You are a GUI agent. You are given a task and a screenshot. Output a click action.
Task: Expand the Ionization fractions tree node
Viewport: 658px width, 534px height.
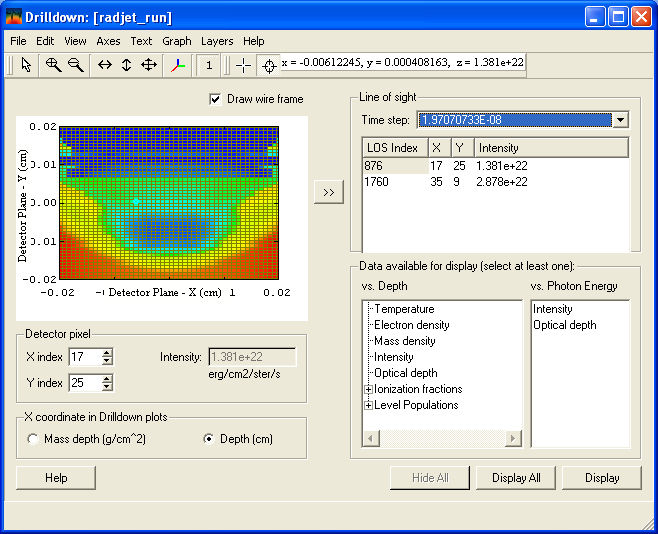(x=369, y=389)
